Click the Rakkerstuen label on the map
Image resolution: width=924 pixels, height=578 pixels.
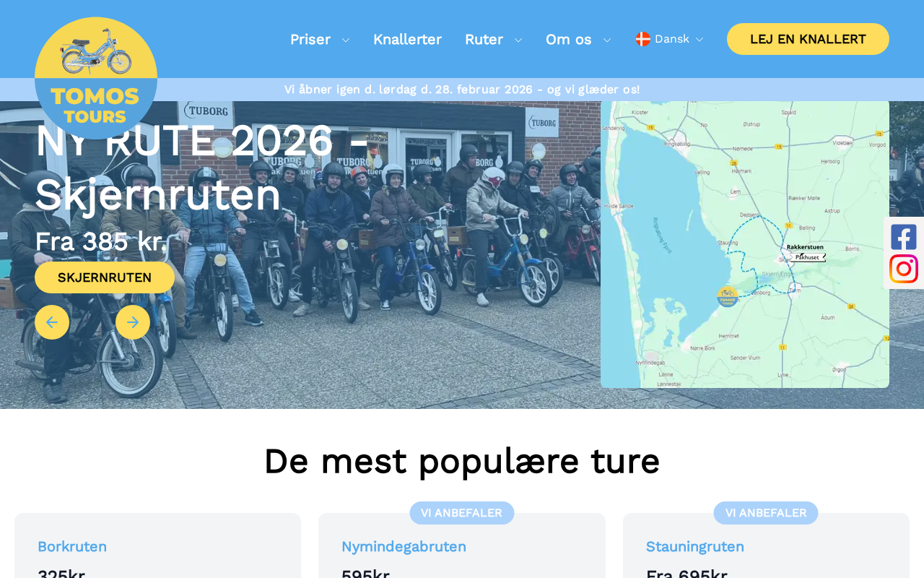805,247
